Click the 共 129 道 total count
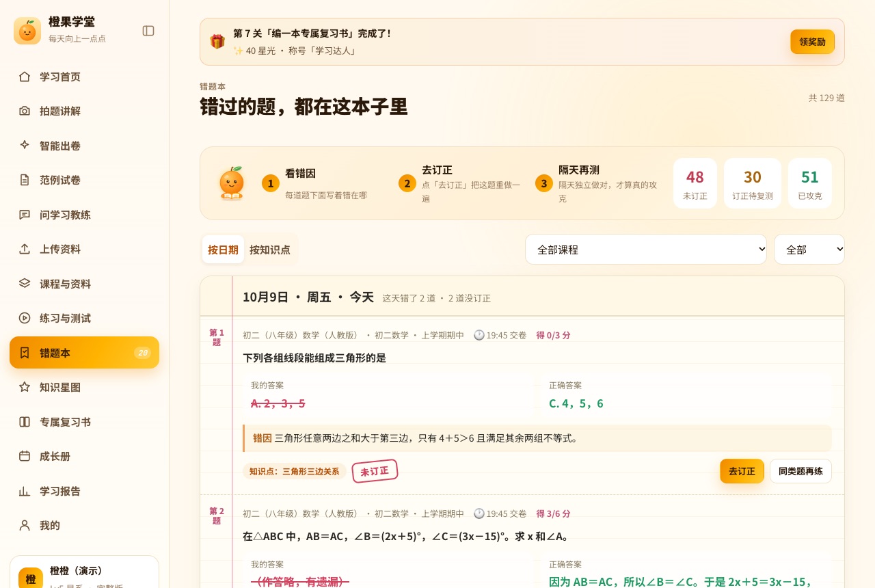 (x=826, y=98)
